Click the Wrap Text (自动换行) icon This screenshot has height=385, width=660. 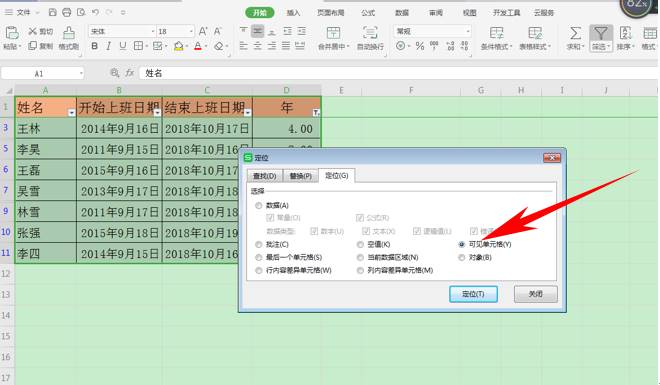(370, 38)
